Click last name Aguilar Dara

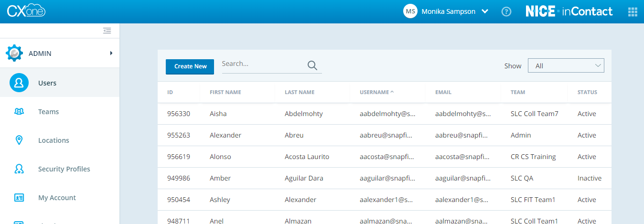point(304,178)
